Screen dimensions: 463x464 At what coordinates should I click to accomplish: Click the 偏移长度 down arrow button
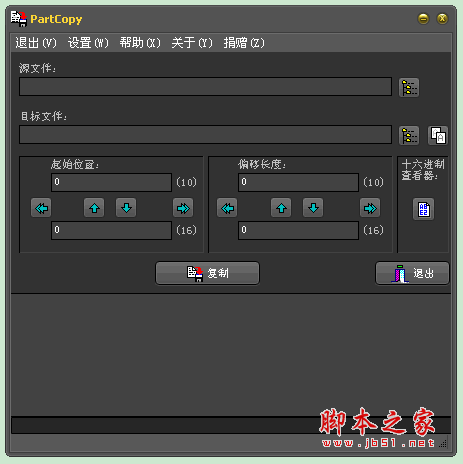click(x=313, y=208)
